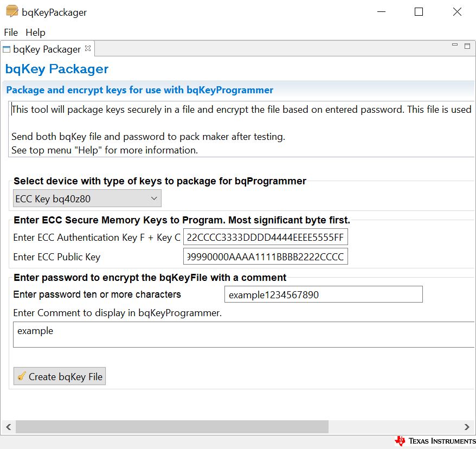Minimize the bqKey Packager view panel
This screenshot has width=476, height=449.
click(454, 47)
